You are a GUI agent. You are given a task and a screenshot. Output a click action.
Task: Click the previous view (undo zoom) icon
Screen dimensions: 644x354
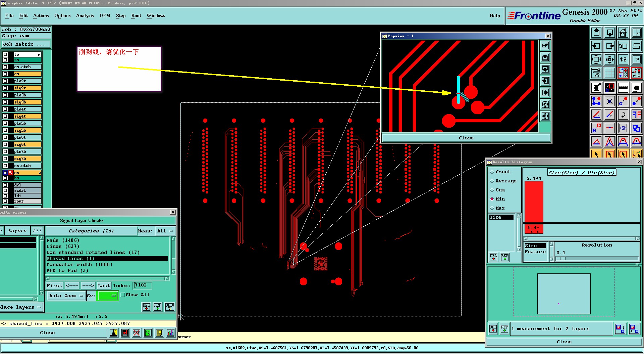tap(623, 46)
